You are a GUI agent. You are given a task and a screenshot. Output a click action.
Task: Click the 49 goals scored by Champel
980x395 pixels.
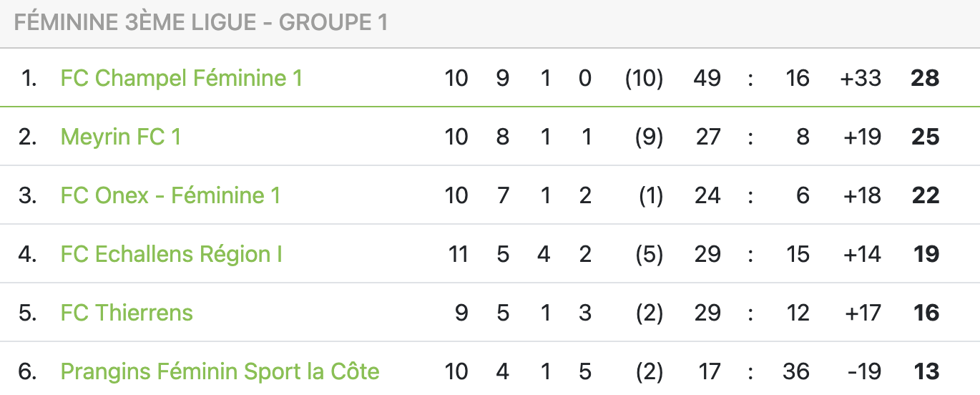coord(707,78)
